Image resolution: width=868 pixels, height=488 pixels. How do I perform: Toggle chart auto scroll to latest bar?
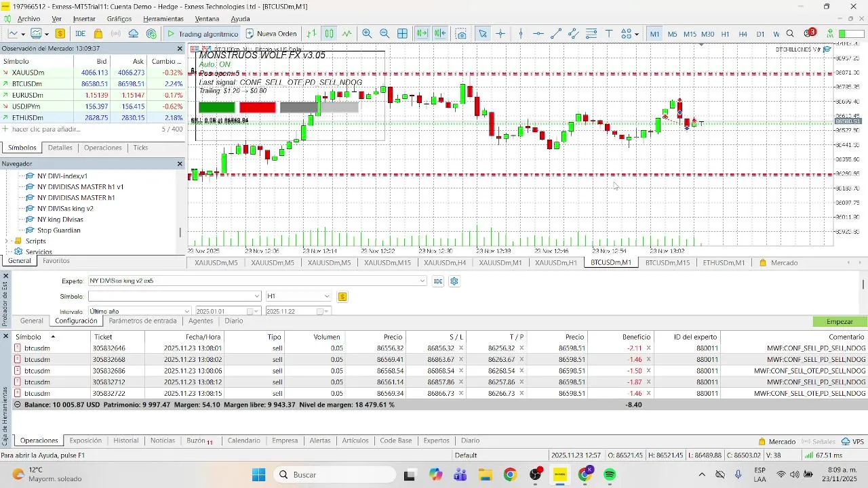pos(422,33)
